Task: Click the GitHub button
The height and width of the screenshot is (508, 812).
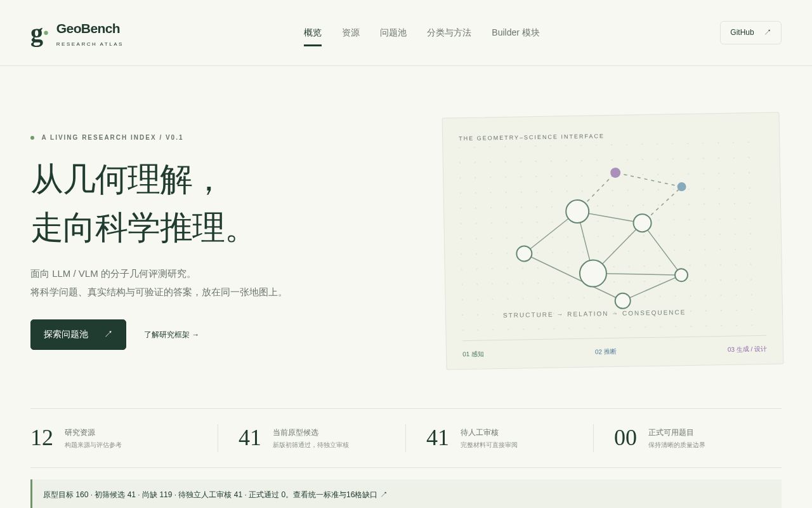Action: point(750,32)
